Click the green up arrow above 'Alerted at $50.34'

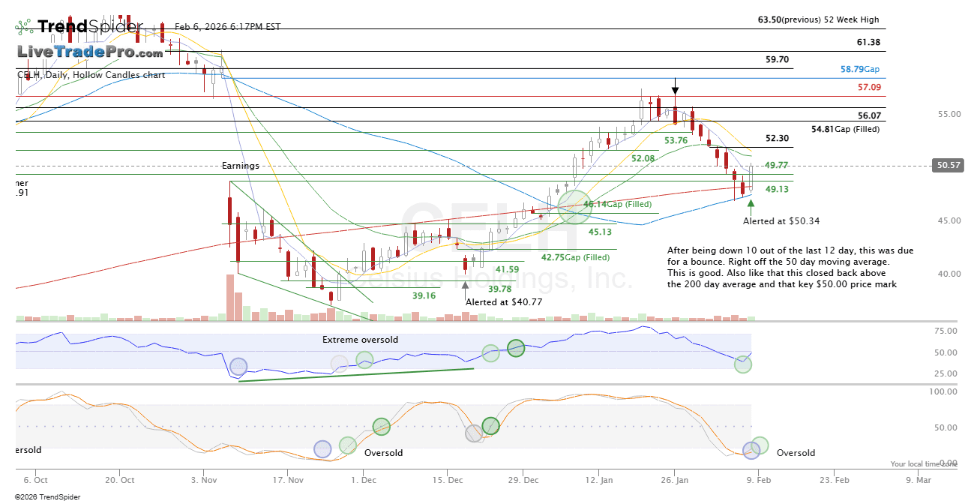pyautogui.click(x=751, y=202)
